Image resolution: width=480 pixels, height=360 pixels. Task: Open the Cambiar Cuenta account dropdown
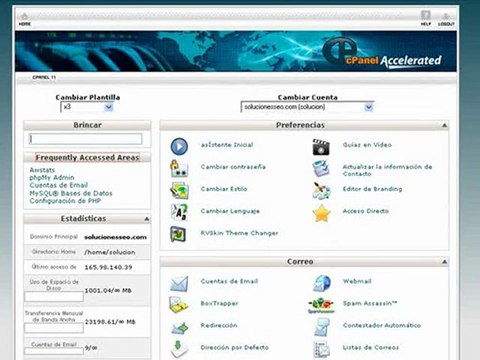(x=307, y=107)
